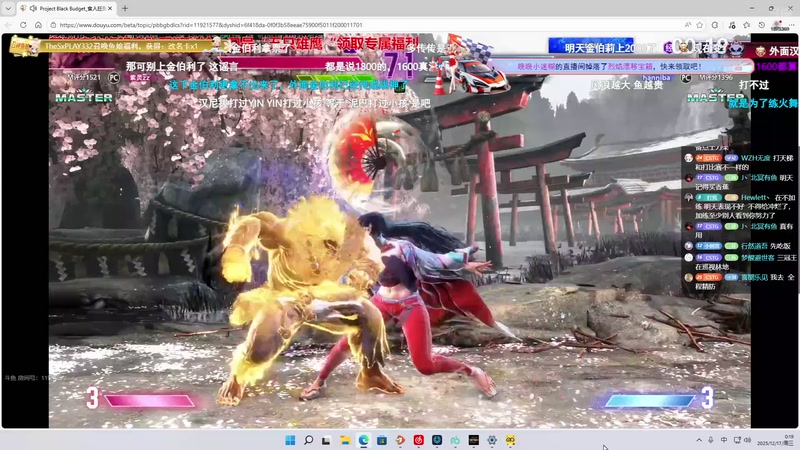Viewport: 800px width, 450px height.
Task: View site information via address bar lock icon
Action: tap(53, 24)
